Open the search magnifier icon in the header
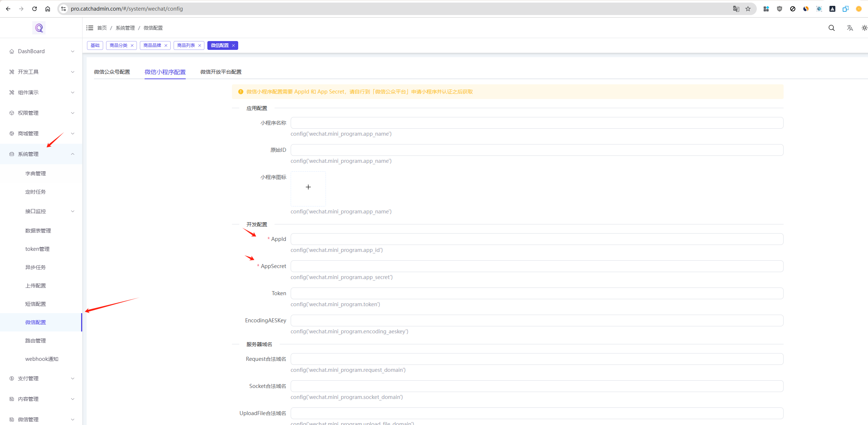The image size is (868, 425). point(832,28)
